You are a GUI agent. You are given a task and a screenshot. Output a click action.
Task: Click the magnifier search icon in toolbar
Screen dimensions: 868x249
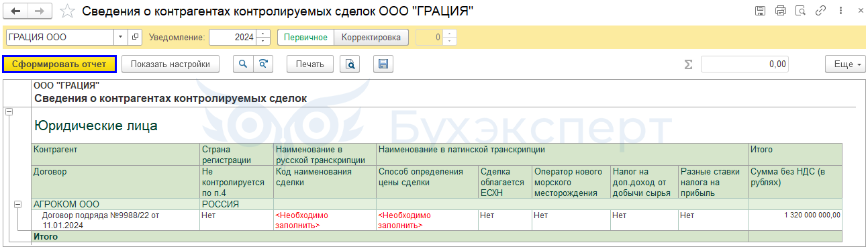(242, 64)
